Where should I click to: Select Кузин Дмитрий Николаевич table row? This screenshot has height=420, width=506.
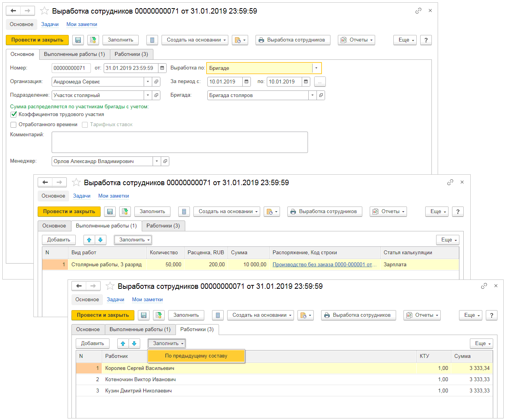(x=138, y=390)
